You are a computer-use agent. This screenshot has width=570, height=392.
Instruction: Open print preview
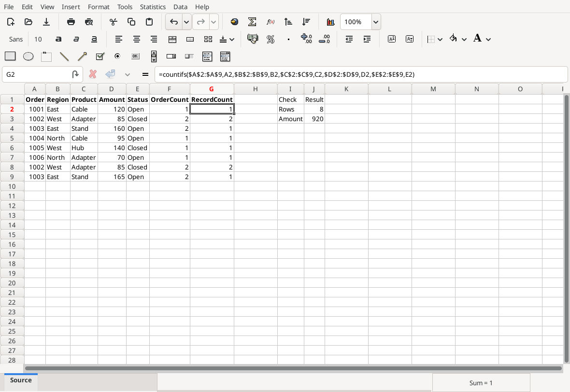[89, 22]
